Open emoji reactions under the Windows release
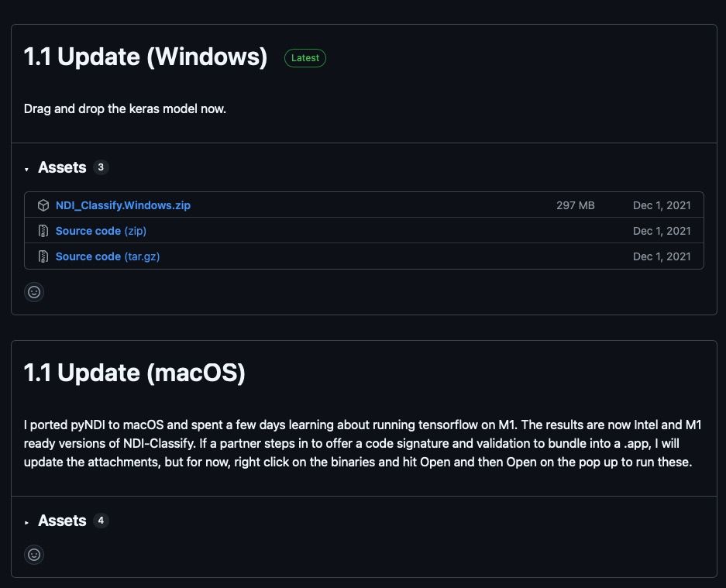This screenshot has width=726, height=588. [x=34, y=292]
